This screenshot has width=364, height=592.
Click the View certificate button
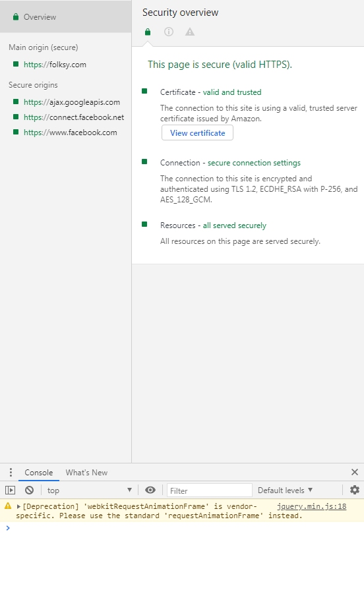click(197, 133)
